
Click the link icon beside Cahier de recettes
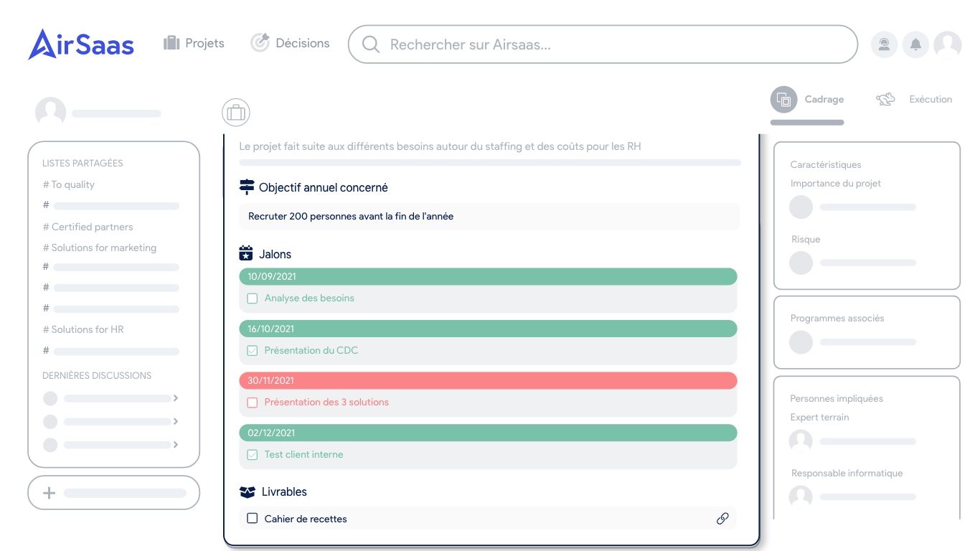point(722,518)
